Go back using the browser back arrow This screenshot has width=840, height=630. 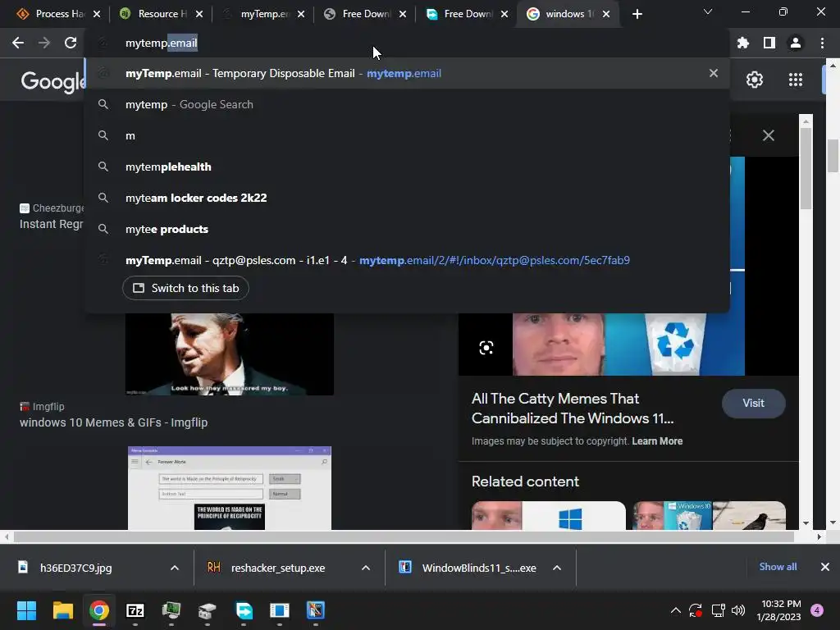18,43
